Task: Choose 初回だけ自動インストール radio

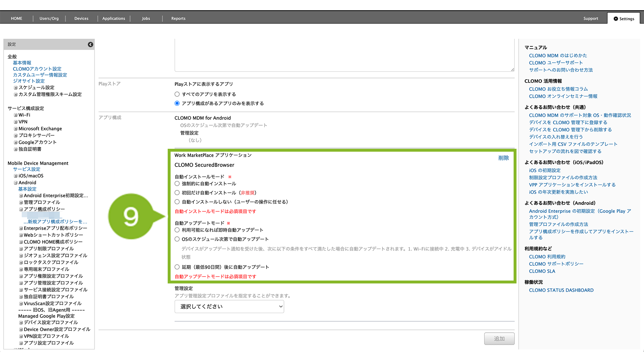Action: [x=177, y=193]
